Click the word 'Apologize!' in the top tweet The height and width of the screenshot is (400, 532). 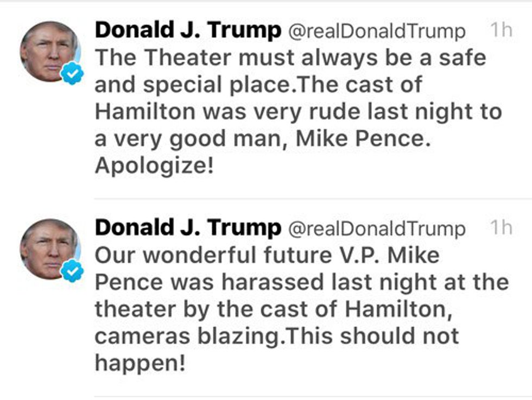click(154, 166)
